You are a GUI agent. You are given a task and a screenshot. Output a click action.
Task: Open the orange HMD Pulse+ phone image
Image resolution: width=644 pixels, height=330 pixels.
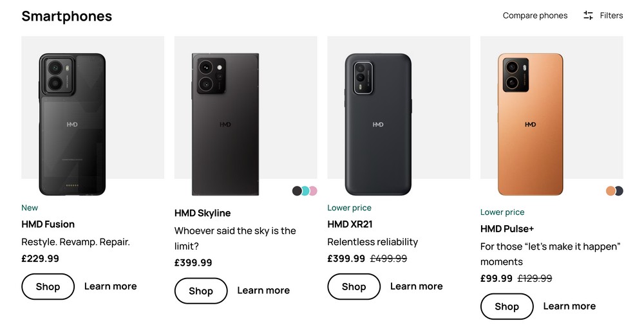(x=530, y=124)
